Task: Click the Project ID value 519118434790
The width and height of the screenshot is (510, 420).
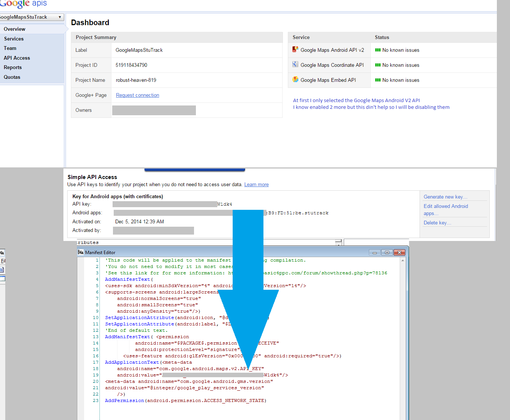Action: point(131,65)
